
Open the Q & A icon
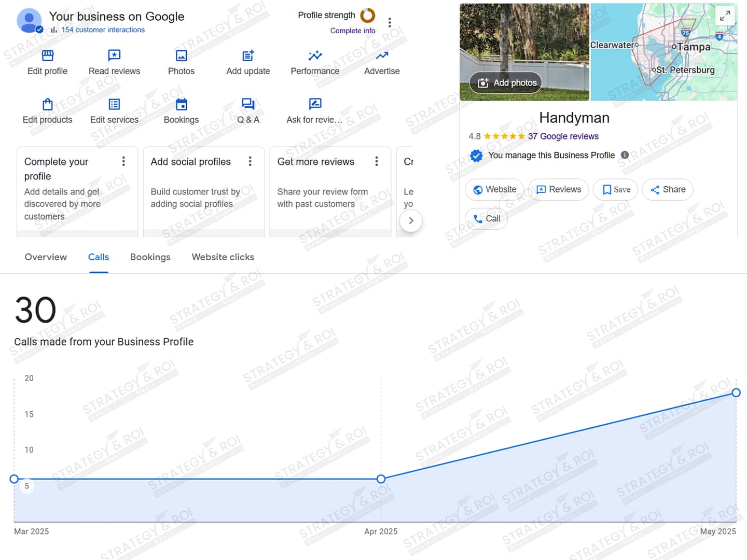coord(248,104)
